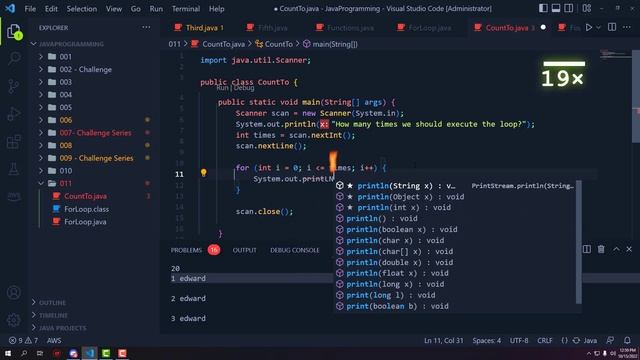Viewport: 640px width, 360px height.
Task: Open the DEBUG CONSOLE panel tab
Action: coord(295,250)
